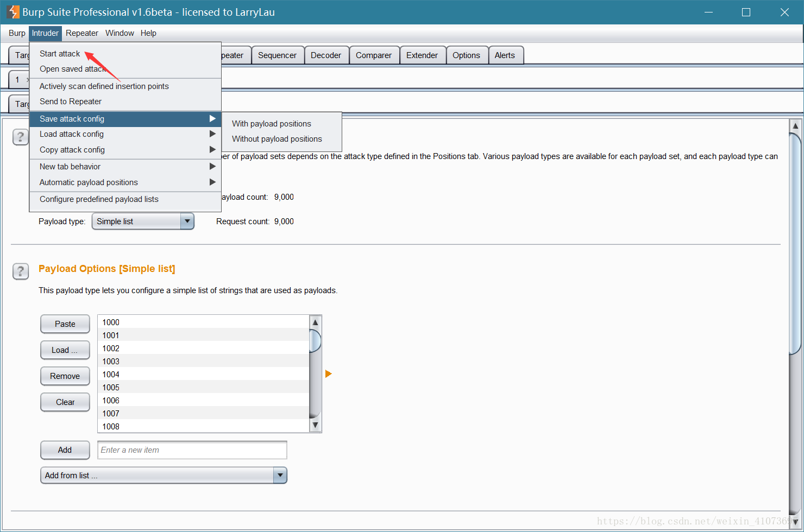Open help icon beside Payload Options heading
The image size is (804, 532).
[21, 271]
